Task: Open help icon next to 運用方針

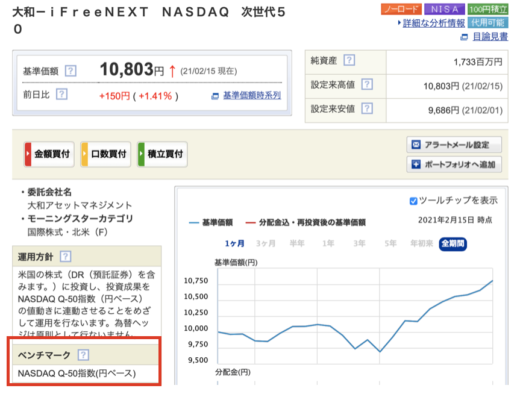Action: click(65, 256)
